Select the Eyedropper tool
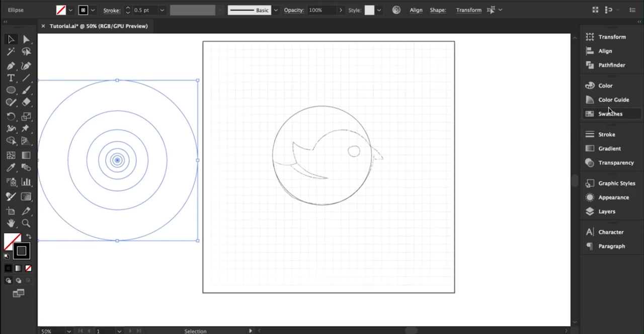Image resolution: width=644 pixels, height=334 pixels. (11, 168)
